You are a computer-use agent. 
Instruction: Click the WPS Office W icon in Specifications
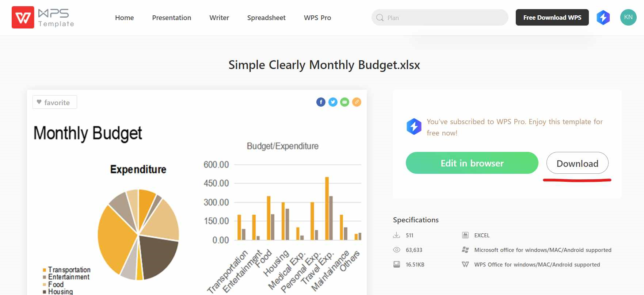465,264
